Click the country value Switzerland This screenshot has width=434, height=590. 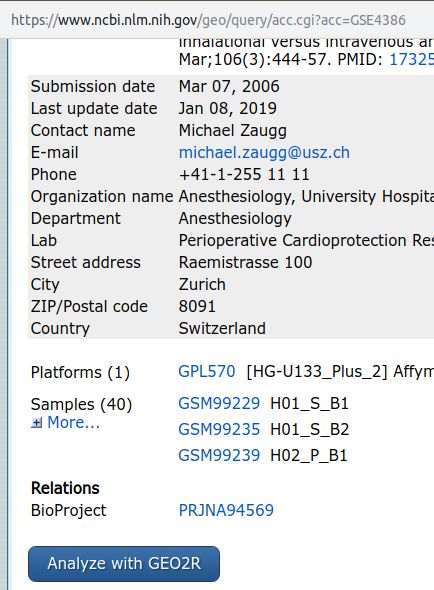point(222,328)
